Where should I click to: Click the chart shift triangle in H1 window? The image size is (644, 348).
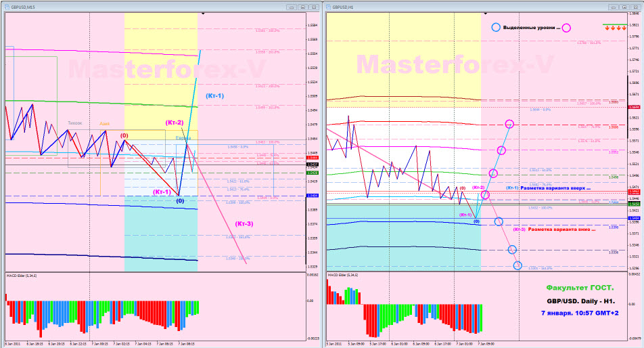pyautogui.click(x=486, y=14)
